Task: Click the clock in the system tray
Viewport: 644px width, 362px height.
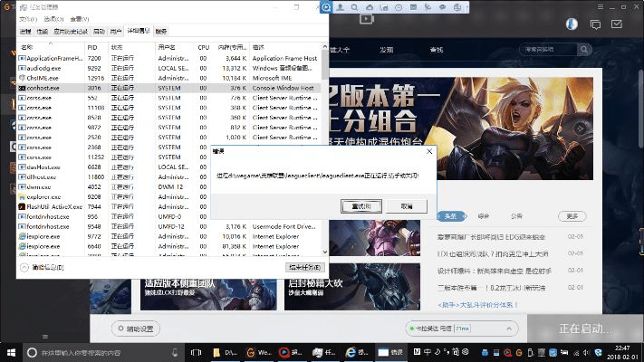Action: [622, 353]
